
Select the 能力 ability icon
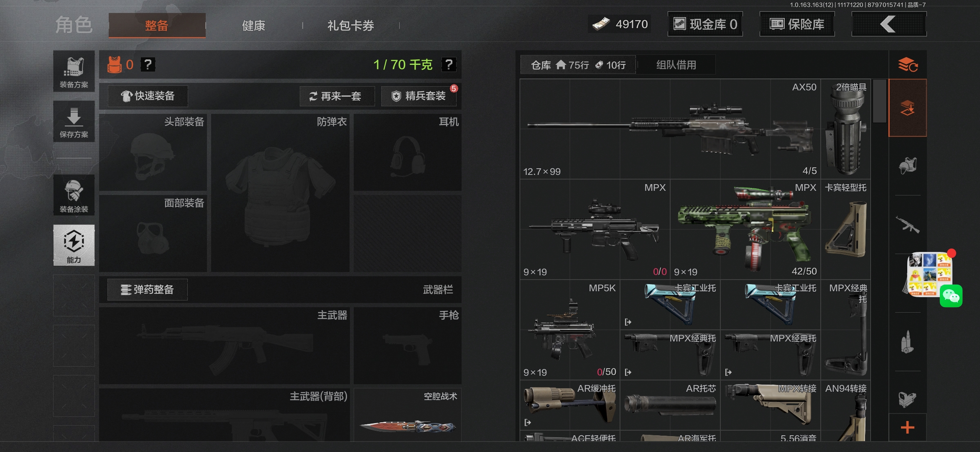(74, 245)
